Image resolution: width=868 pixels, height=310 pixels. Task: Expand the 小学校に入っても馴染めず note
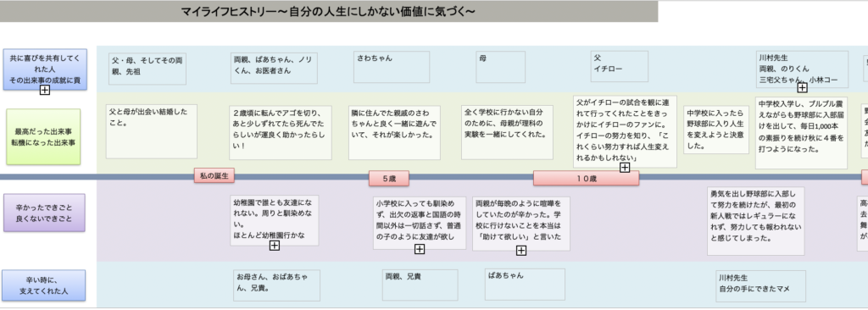pyautogui.click(x=420, y=249)
